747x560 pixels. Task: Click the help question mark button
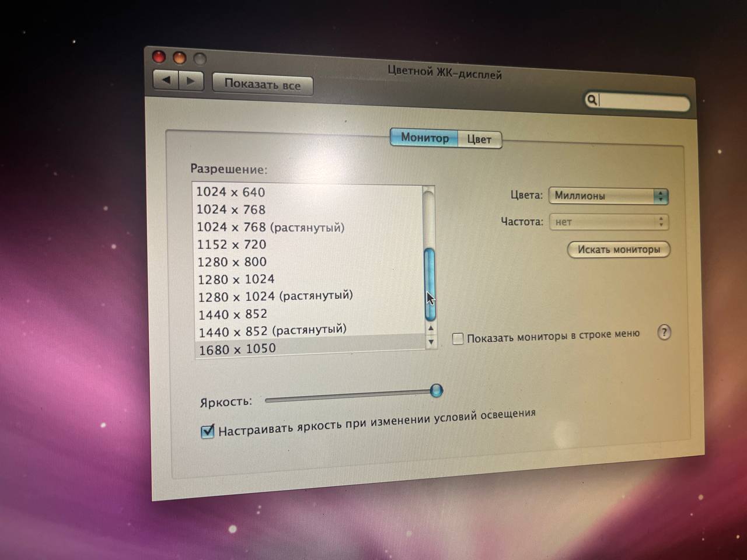[x=664, y=332]
